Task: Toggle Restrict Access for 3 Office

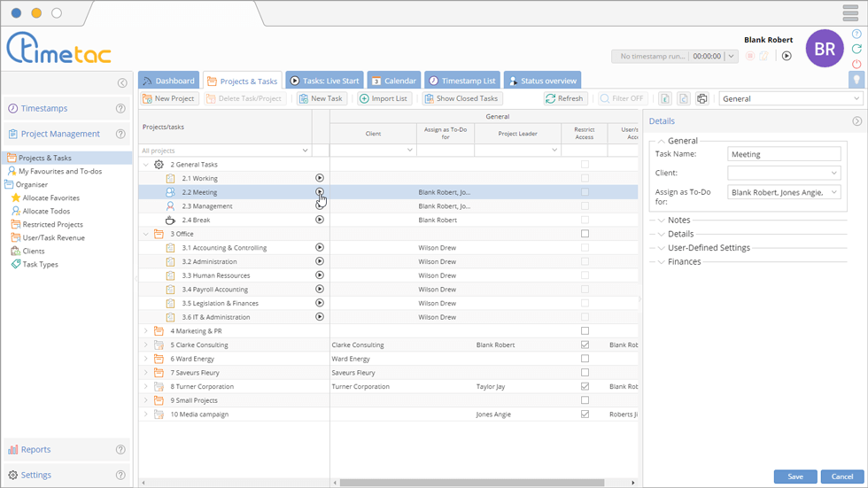Action: [585, 234]
